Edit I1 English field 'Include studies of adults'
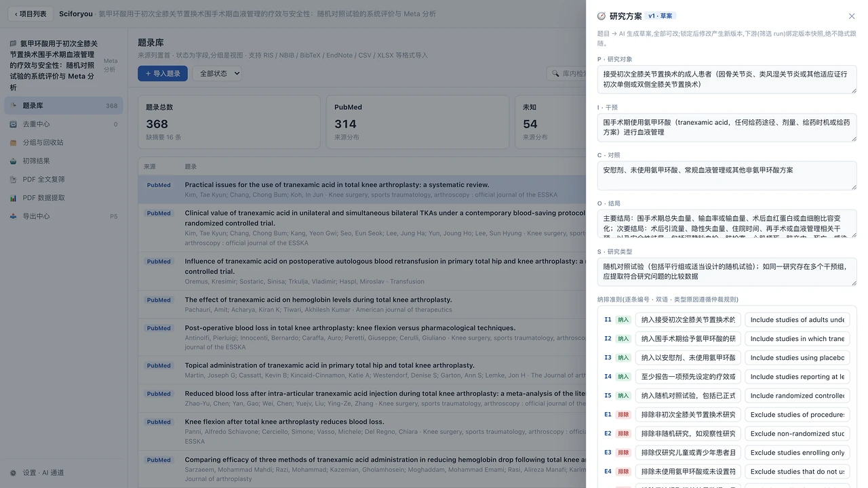Viewport: 868px width, 488px height. pos(797,320)
